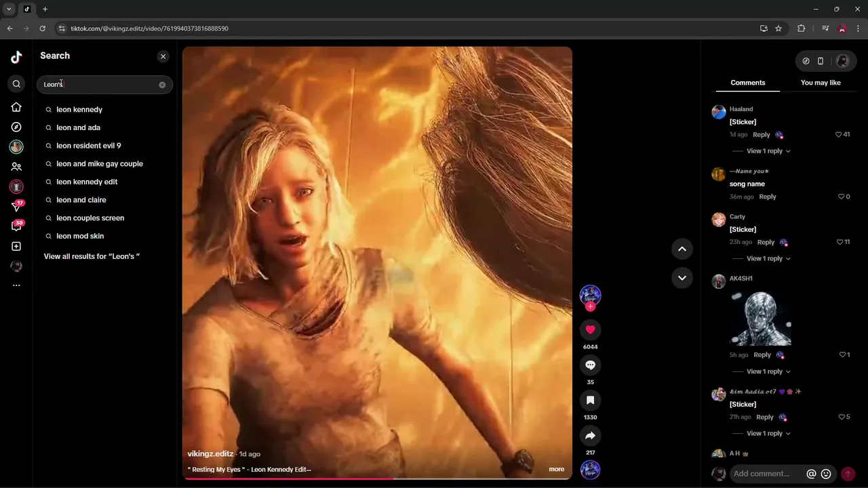Viewport: 868px width, 488px height.
Task: Expand View 1 reply under the 21h-ago comment
Action: point(768,434)
